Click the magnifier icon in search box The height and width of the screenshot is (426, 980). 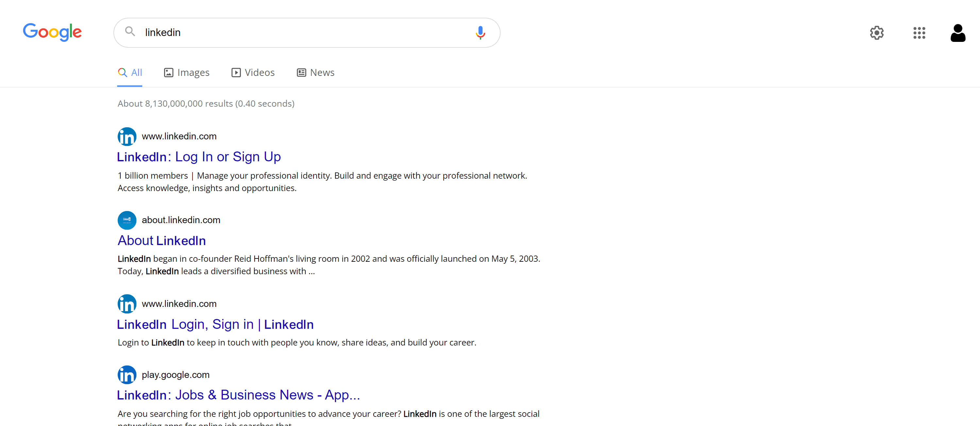[x=130, y=32]
